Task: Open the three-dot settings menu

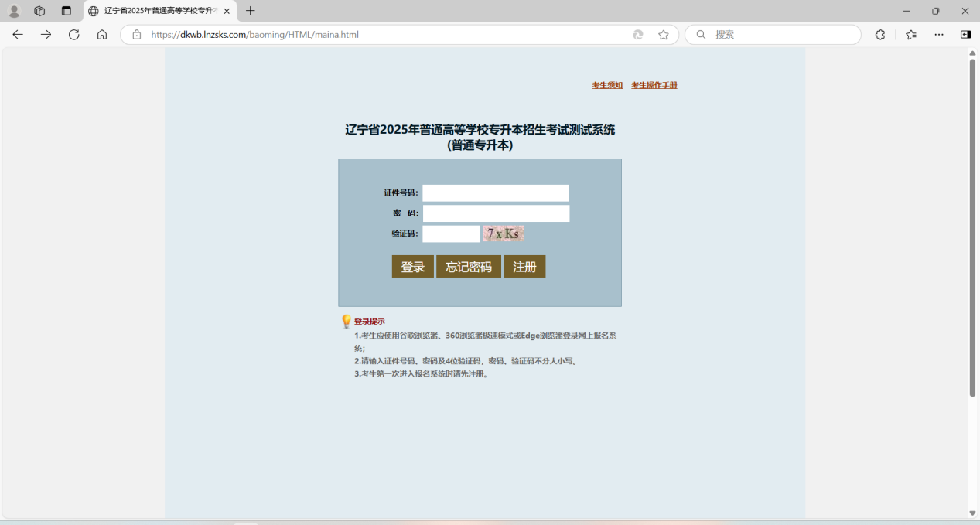Action: 939,35
